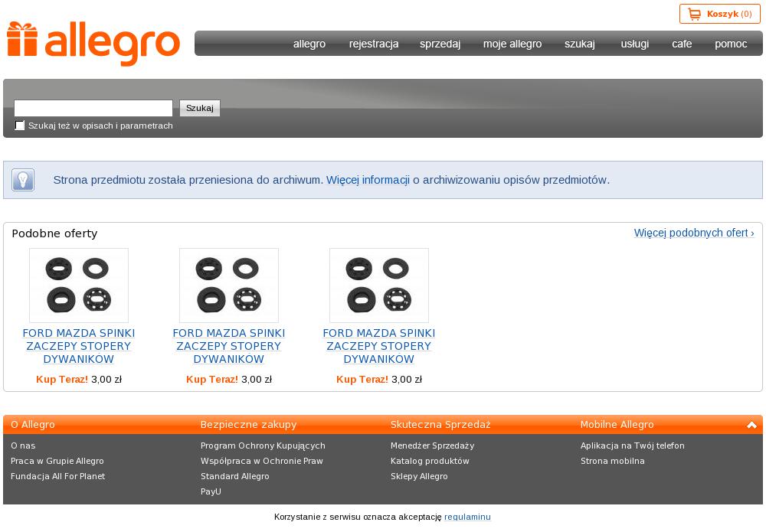
Task: Open 'Program Ochrony Kupujących' link
Action: tap(263, 446)
